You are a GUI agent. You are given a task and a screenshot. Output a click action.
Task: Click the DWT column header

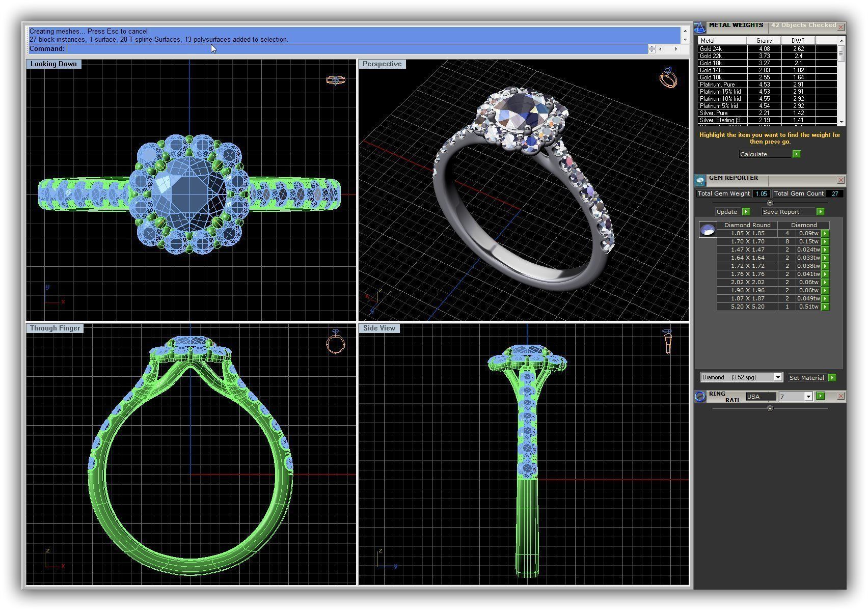798,41
